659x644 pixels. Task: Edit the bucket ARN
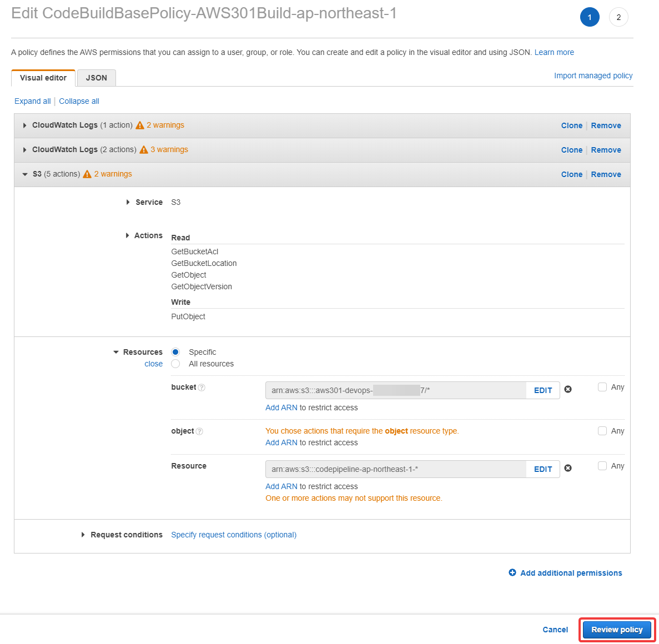click(543, 390)
